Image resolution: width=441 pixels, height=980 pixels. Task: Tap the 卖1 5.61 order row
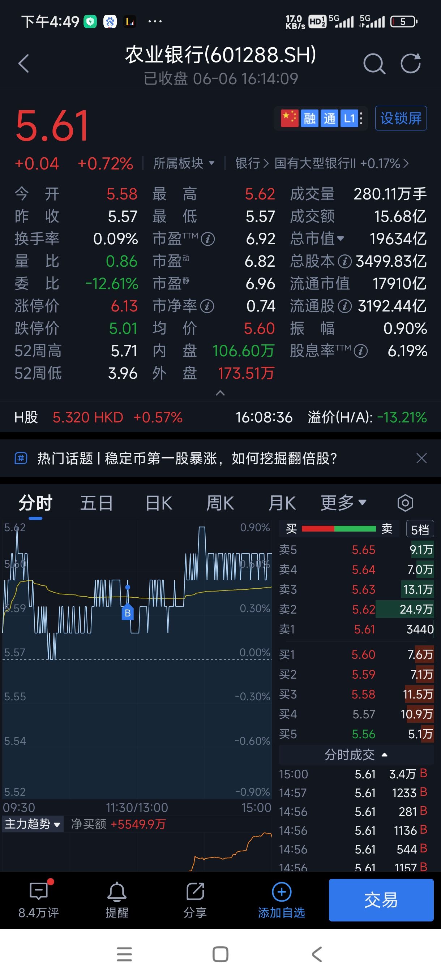tap(356, 629)
